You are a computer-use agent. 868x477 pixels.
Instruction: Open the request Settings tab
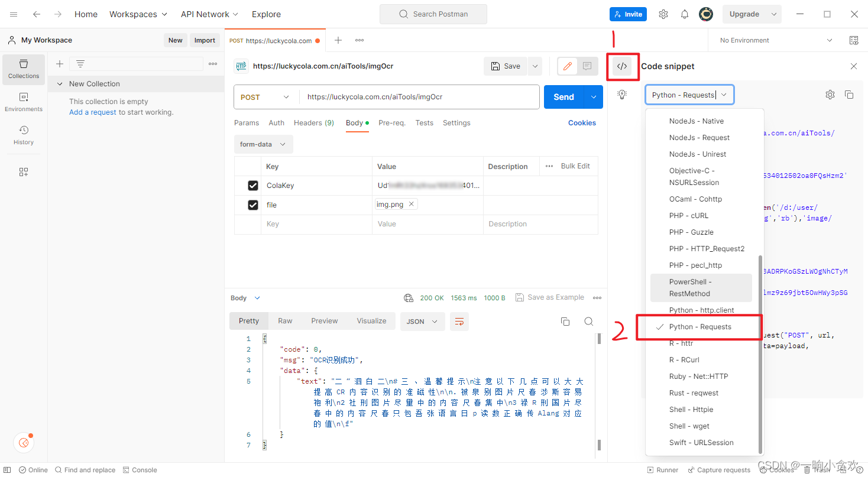coord(456,123)
